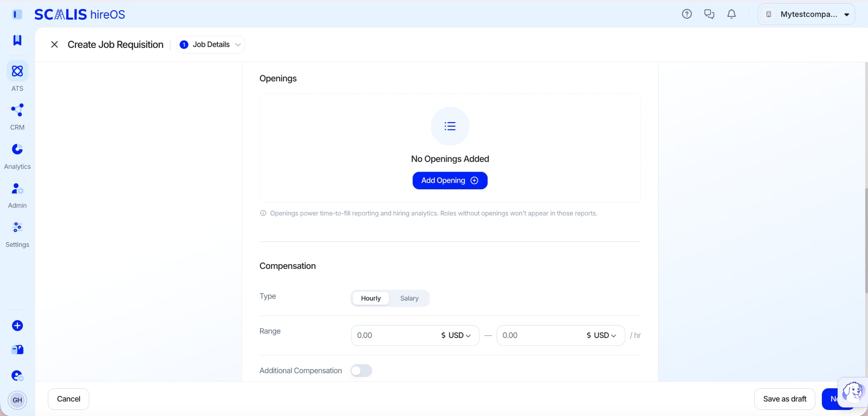Click the / hr unit label
The image size is (868, 416).
click(x=635, y=335)
